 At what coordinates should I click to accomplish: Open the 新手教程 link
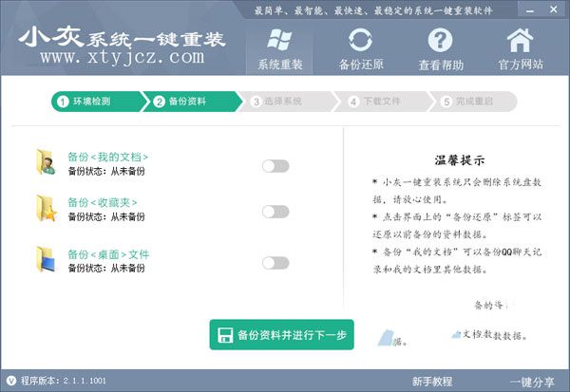[432, 382]
